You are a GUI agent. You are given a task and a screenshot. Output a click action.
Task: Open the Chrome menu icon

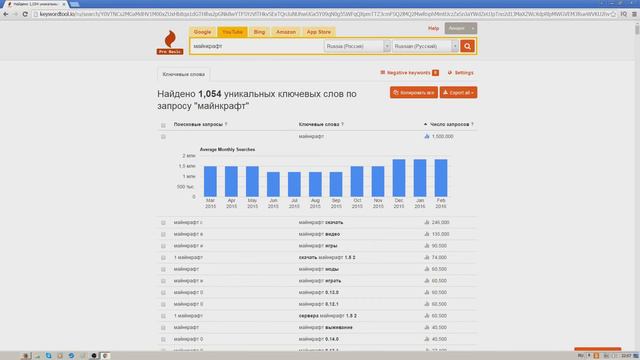point(634,14)
